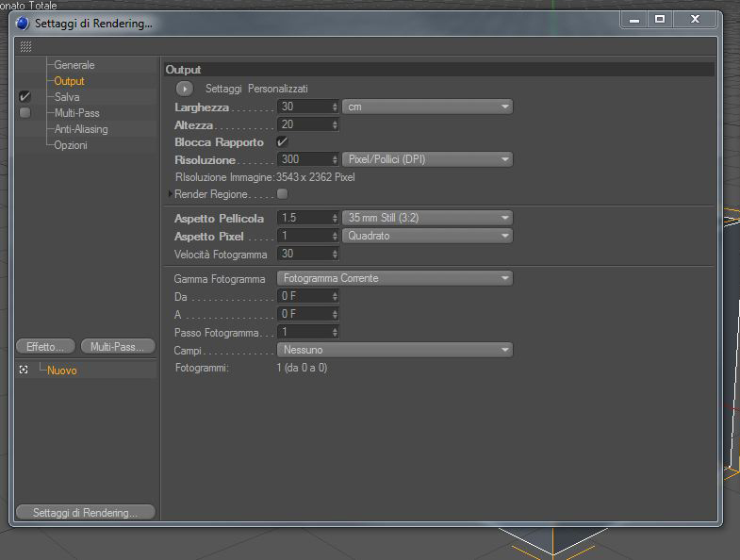The height and width of the screenshot is (560, 740).
Task: Uncheck the Blocca Rapporto checkbox
Action: pos(282,141)
